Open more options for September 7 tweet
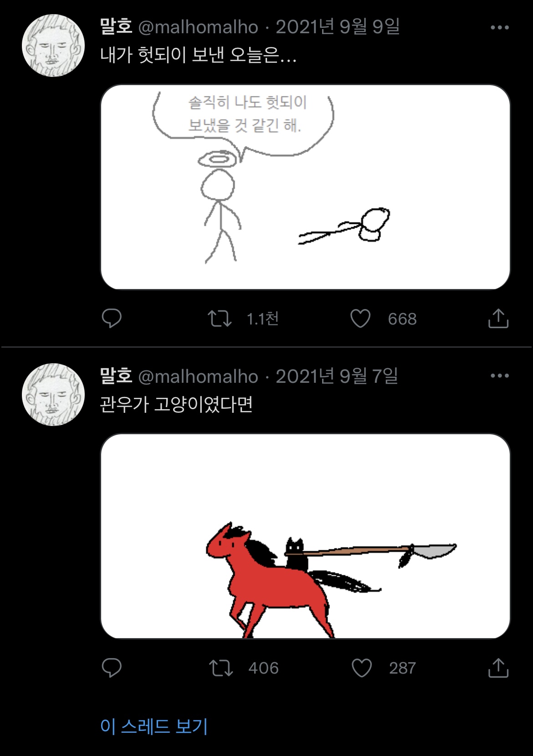Viewport: 533px width, 756px height. point(500,376)
